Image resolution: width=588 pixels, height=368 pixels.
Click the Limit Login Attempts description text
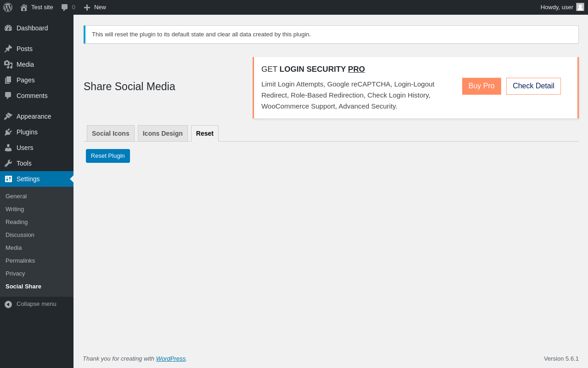coord(348,95)
